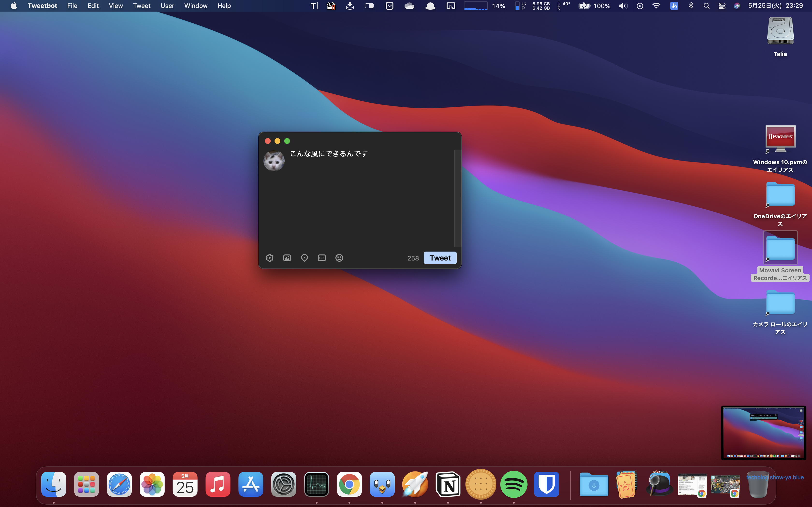Image resolution: width=812 pixels, height=507 pixels.
Task: Open Bitwarden shield icon in Dock
Action: point(546,485)
